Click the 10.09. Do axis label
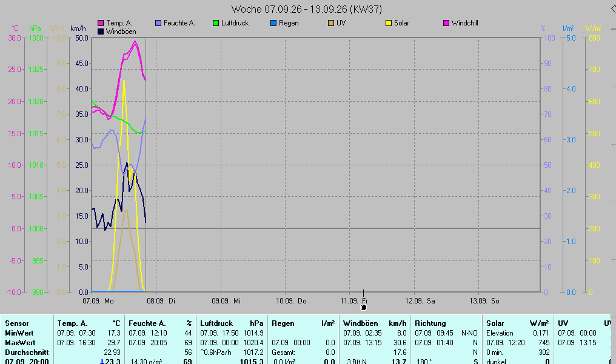This screenshot has width=616, height=364. [x=291, y=301]
